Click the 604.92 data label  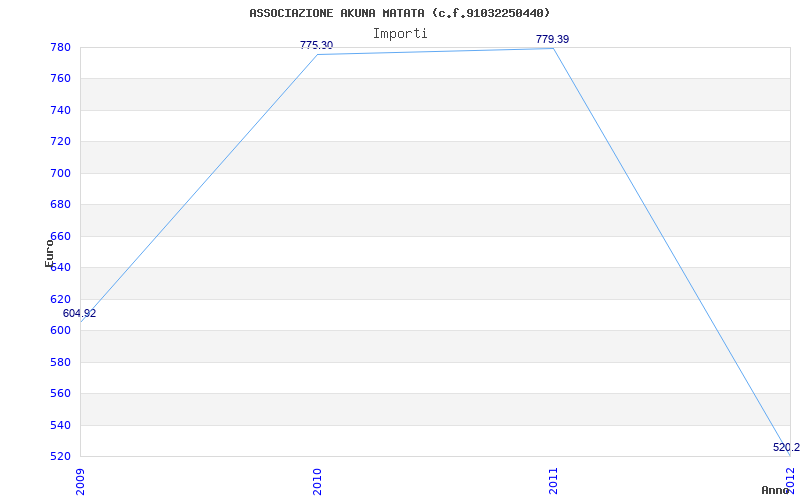(79, 313)
